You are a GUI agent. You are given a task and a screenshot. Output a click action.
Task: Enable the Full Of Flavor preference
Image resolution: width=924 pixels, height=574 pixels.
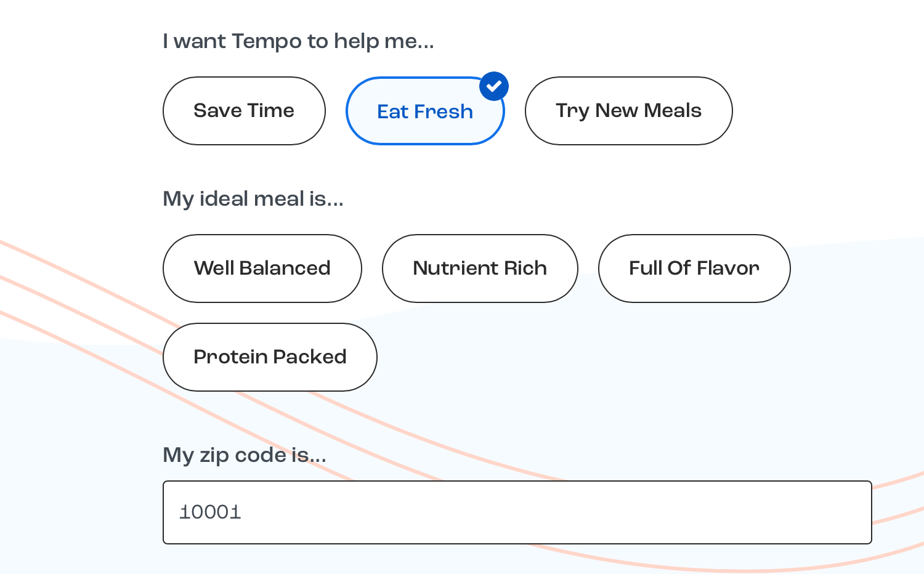click(694, 269)
